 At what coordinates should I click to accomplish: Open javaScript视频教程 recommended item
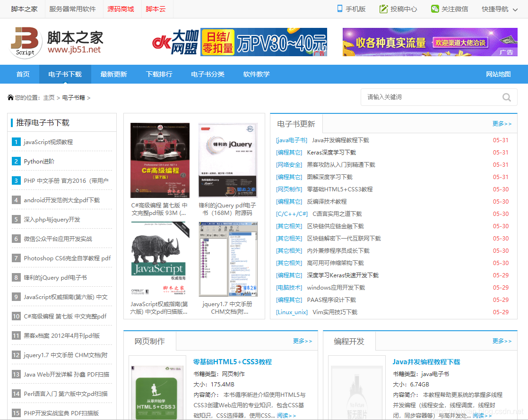[48, 142]
